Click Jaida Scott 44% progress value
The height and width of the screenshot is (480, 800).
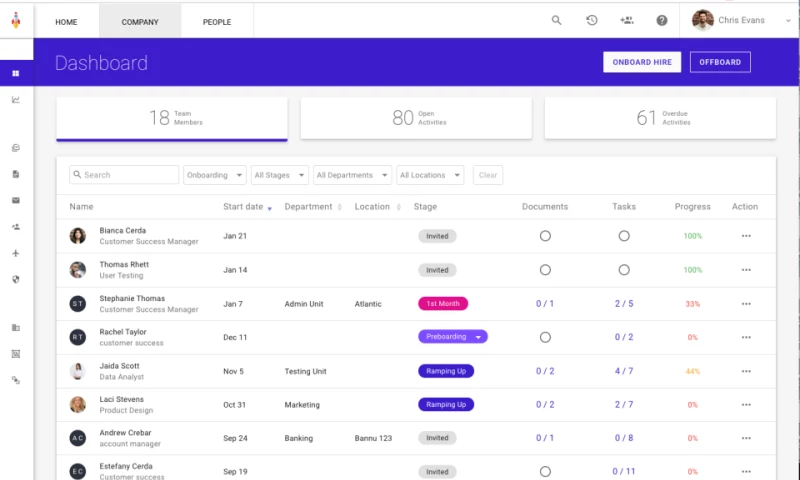point(692,371)
